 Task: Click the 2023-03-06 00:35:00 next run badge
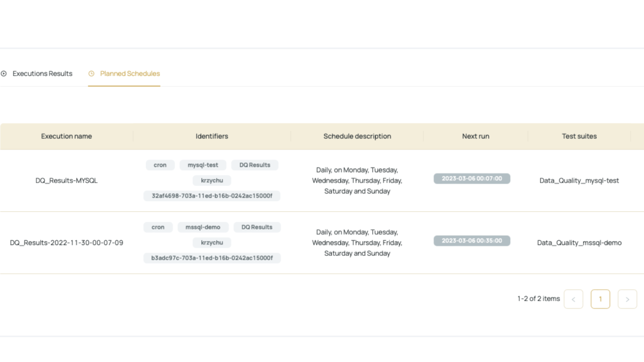[x=472, y=241]
